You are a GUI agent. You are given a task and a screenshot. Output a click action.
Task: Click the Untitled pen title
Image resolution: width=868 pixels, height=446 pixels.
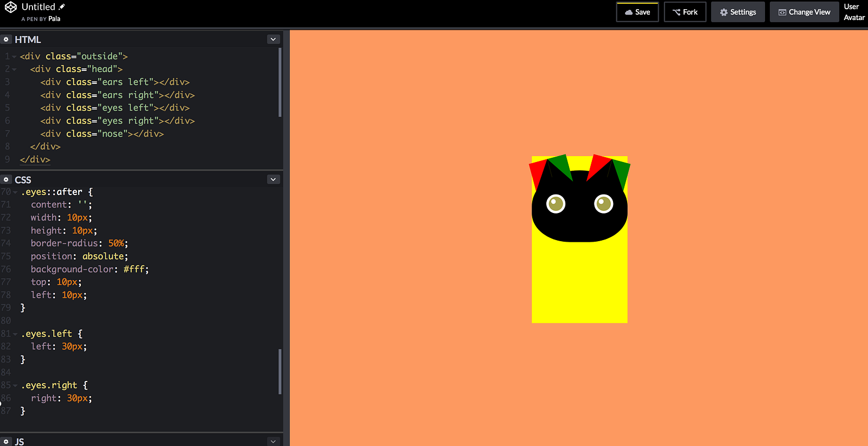point(39,7)
